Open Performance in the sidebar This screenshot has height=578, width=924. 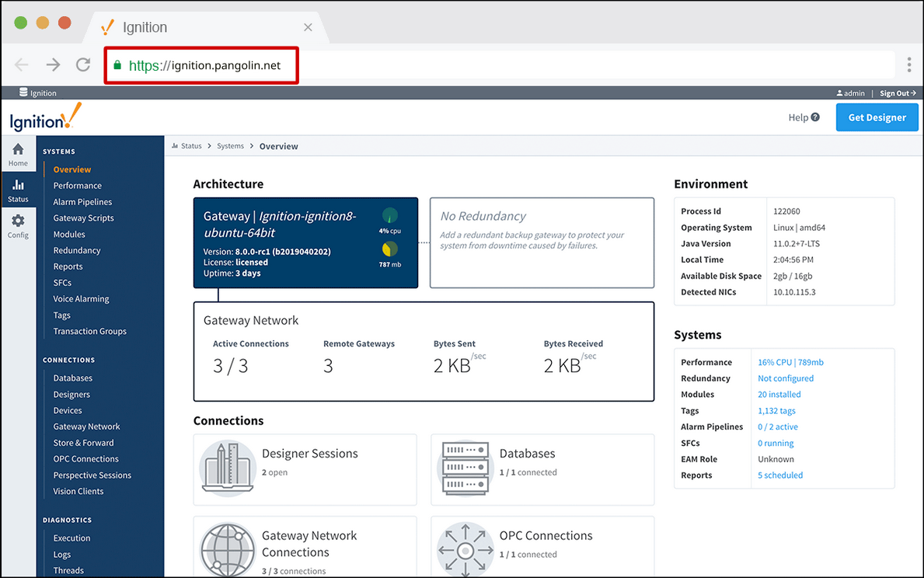click(x=77, y=186)
